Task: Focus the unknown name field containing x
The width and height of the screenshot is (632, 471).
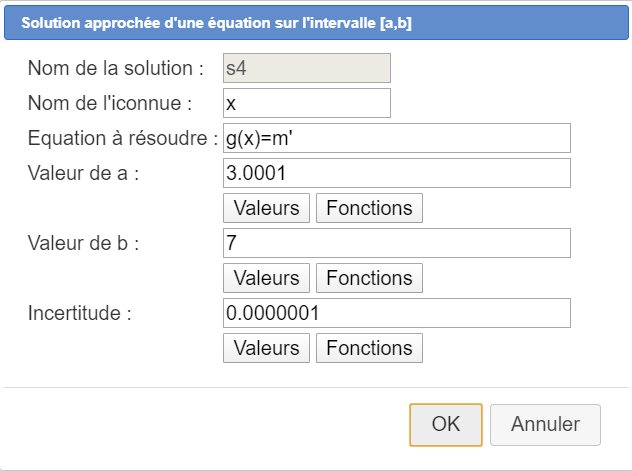Action: point(306,103)
